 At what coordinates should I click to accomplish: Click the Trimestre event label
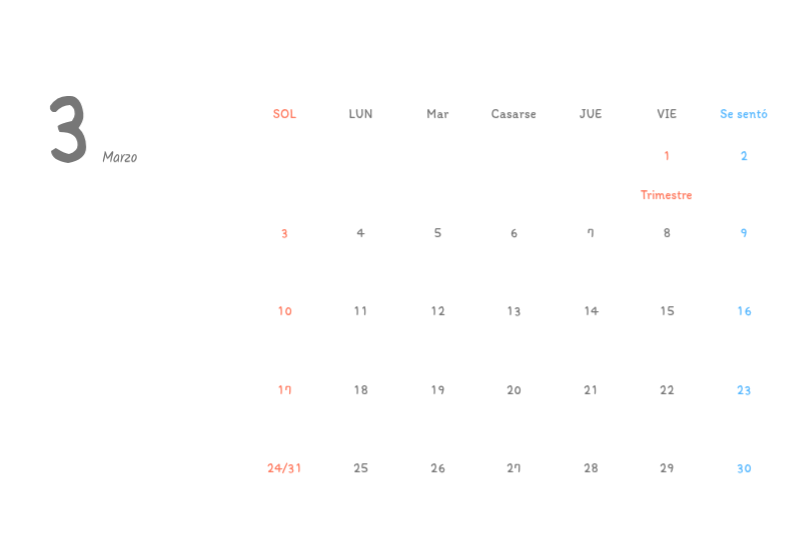pos(666,195)
